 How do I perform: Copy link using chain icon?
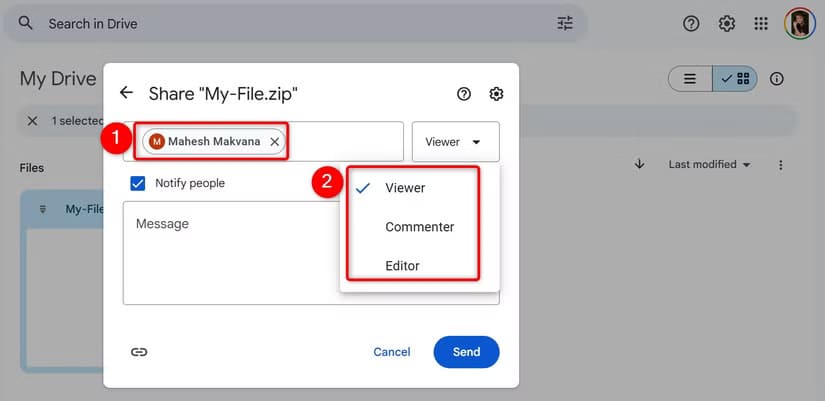(x=139, y=352)
